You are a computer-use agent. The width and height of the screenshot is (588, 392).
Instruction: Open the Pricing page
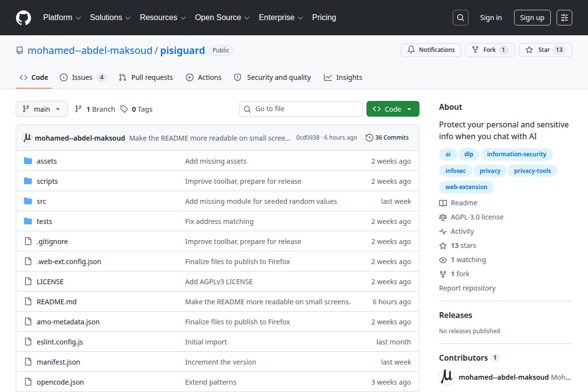[324, 18]
